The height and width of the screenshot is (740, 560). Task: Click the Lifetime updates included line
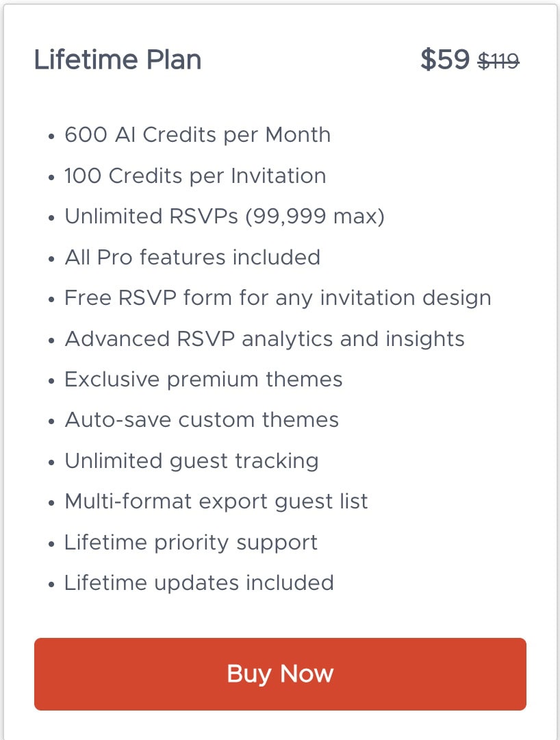(x=199, y=583)
